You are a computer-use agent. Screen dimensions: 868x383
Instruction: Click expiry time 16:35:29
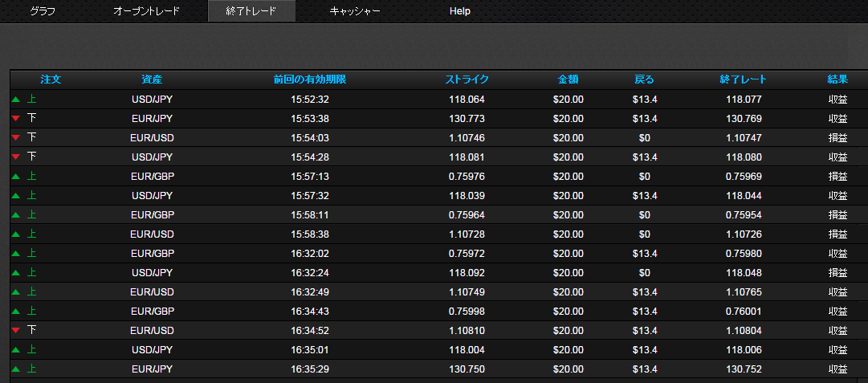[310, 369]
